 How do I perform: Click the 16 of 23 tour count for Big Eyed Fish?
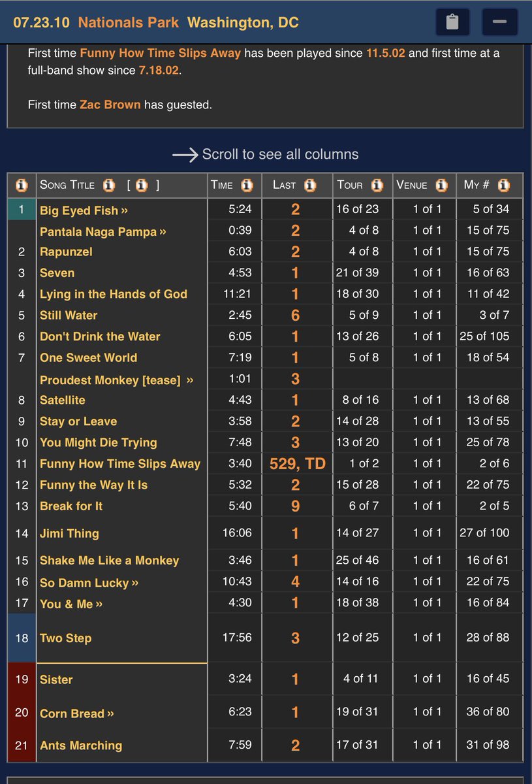click(x=357, y=209)
